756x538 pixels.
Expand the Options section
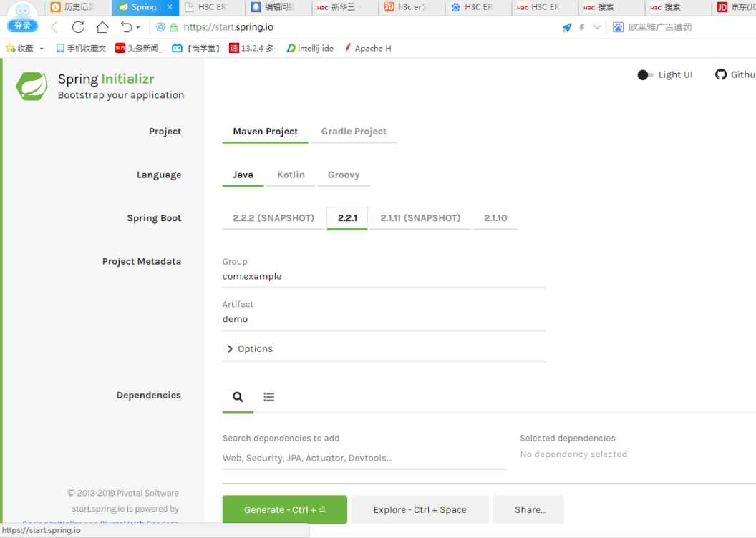250,348
